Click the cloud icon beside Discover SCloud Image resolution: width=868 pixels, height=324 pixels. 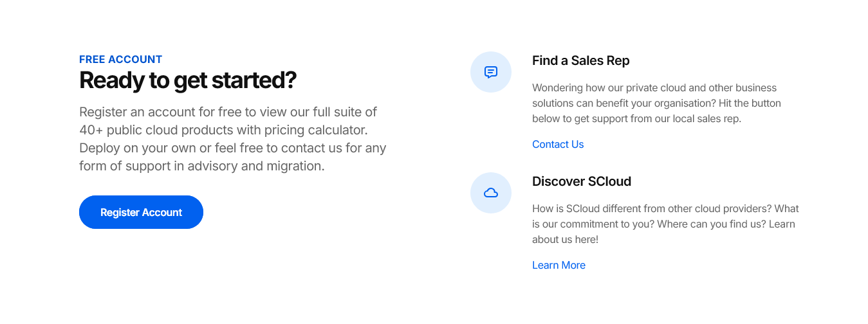(491, 193)
